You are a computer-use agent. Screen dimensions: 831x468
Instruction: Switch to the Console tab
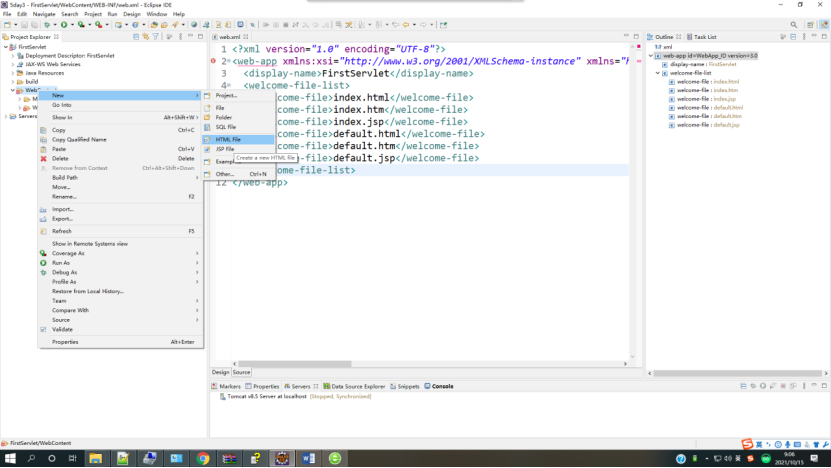click(x=439, y=386)
